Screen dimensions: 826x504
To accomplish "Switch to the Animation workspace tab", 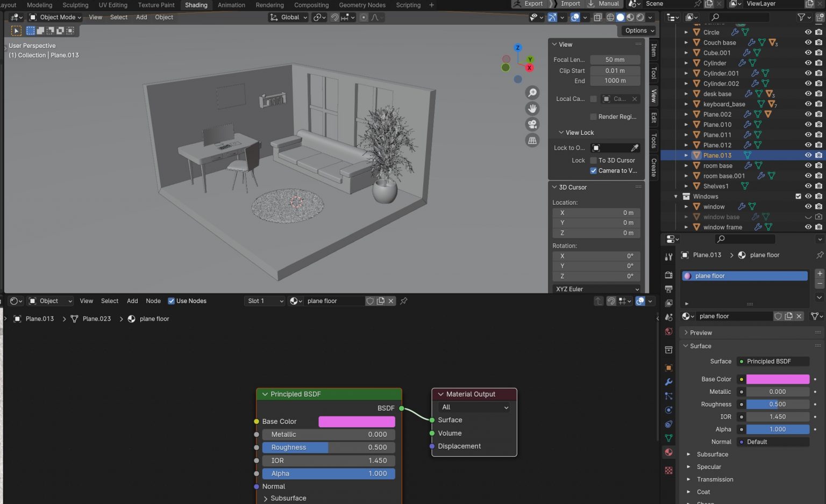I will point(231,5).
